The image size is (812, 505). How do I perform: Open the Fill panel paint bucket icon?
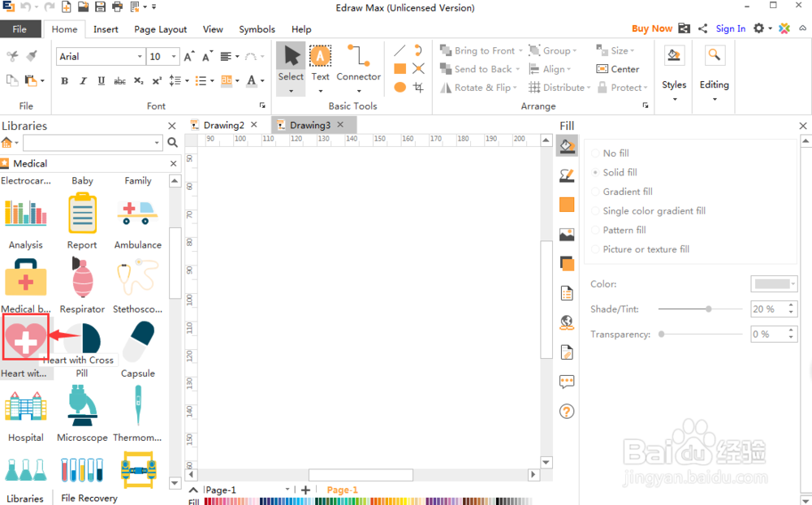[567, 146]
